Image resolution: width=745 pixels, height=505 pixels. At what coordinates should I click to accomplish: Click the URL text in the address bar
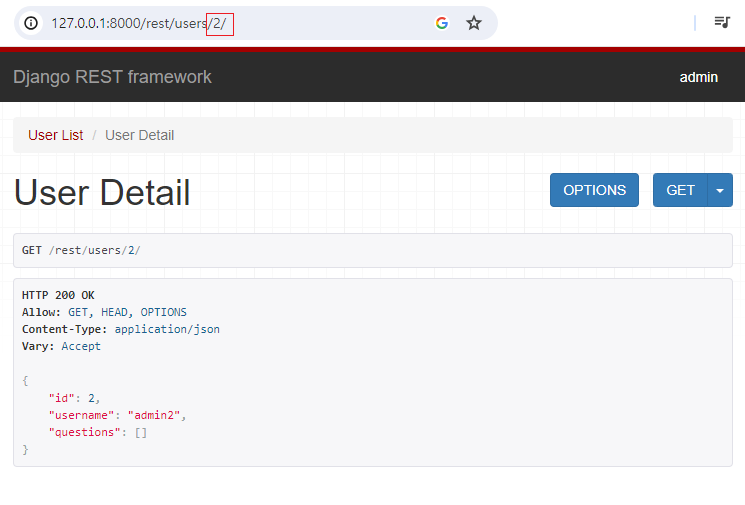[x=139, y=23]
